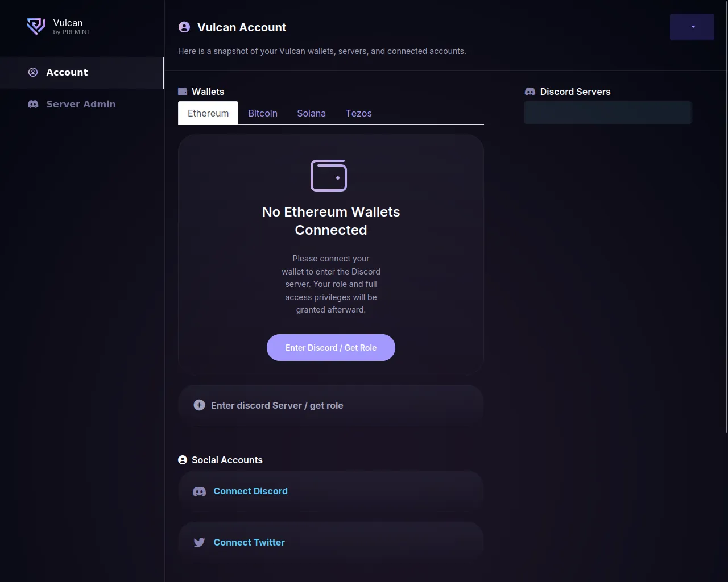Viewport: 728px width, 582px height.
Task: Switch to the Solana wallet tab
Action: click(x=311, y=113)
